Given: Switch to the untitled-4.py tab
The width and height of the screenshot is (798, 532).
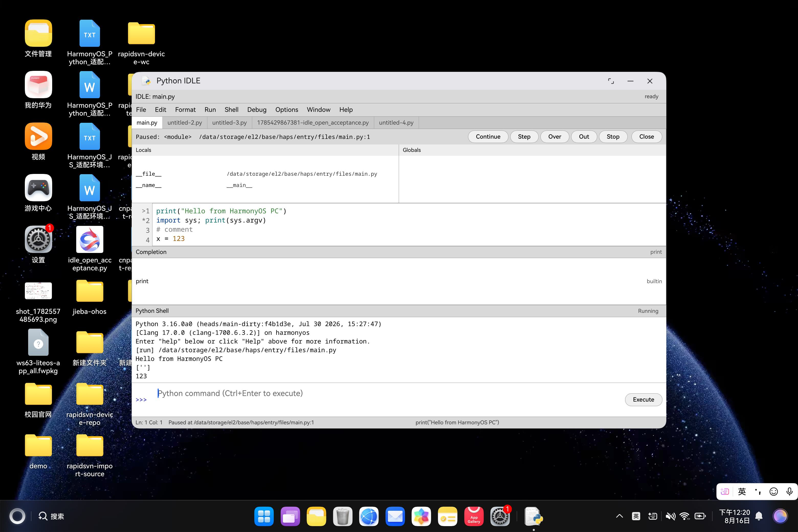Looking at the screenshot, I should click(396, 123).
